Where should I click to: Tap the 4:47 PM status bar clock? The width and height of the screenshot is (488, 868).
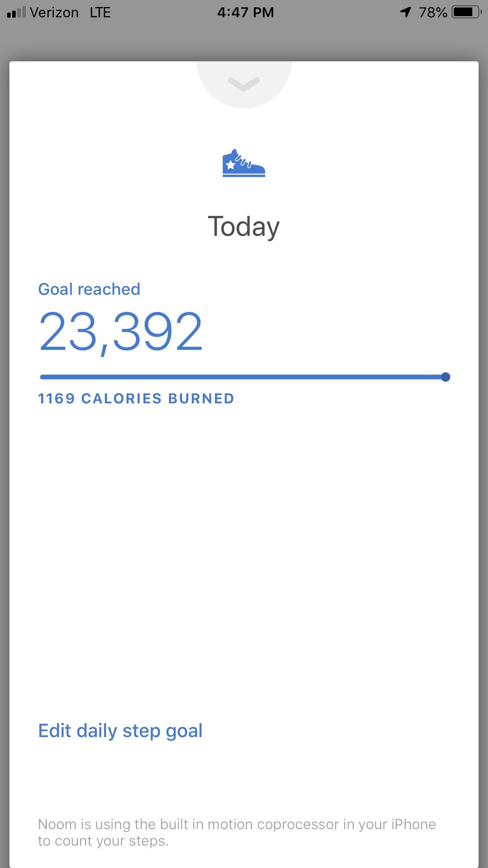pyautogui.click(x=245, y=13)
